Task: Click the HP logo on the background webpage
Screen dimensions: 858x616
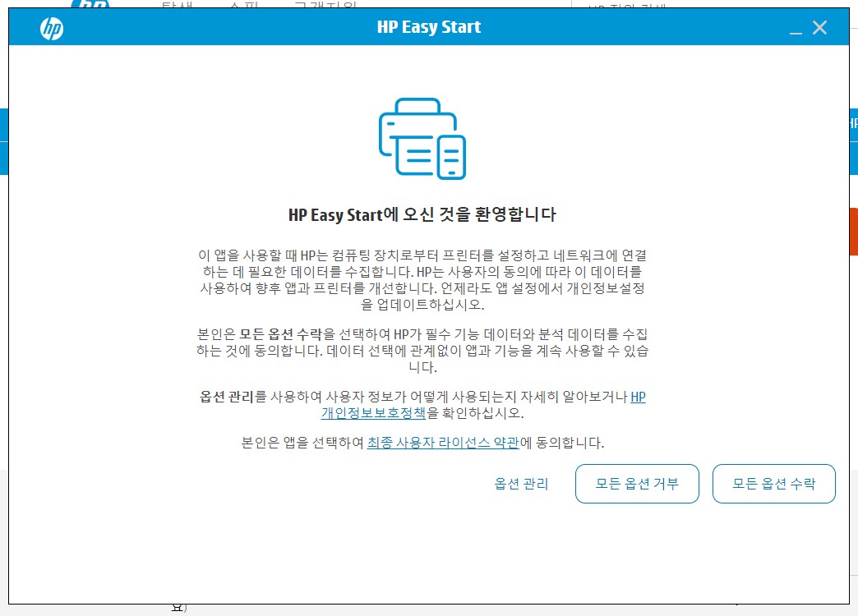Action: 90,5
